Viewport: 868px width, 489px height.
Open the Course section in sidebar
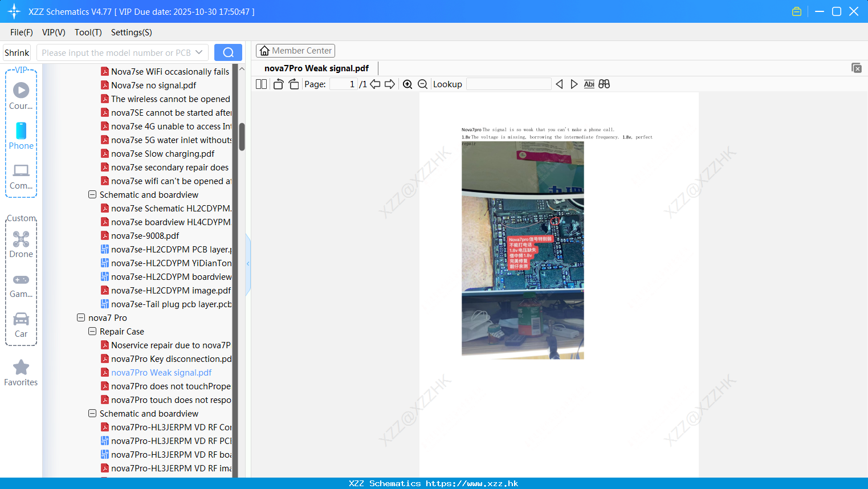click(x=21, y=96)
